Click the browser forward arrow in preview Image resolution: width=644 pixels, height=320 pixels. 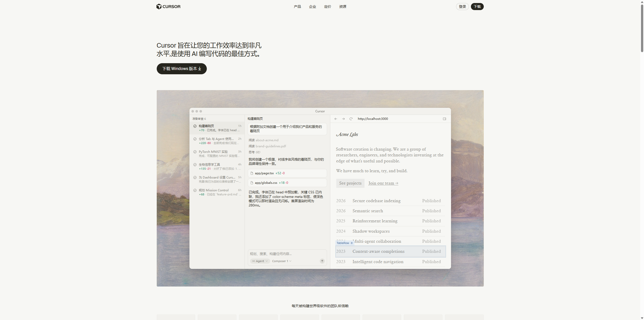point(343,119)
